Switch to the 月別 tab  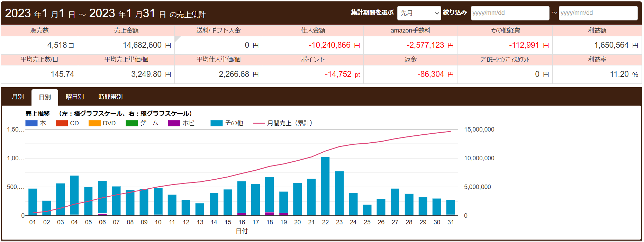click(18, 97)
